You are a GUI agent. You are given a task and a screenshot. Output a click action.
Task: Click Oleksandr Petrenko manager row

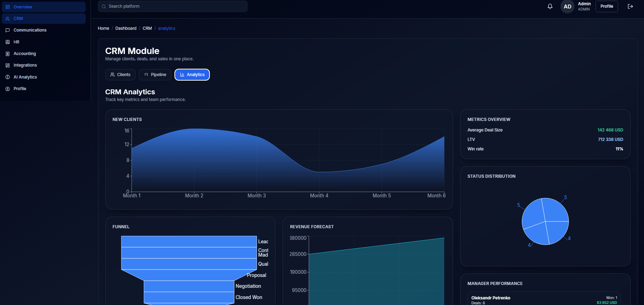click(544, 299)
